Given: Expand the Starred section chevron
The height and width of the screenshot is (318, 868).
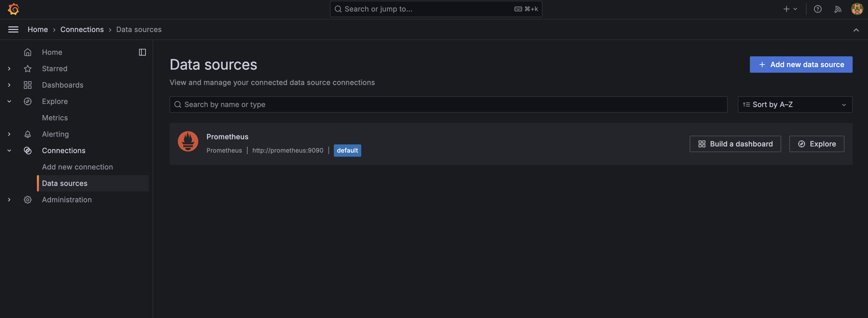Looking at the screenshot, I should [9, 69].
